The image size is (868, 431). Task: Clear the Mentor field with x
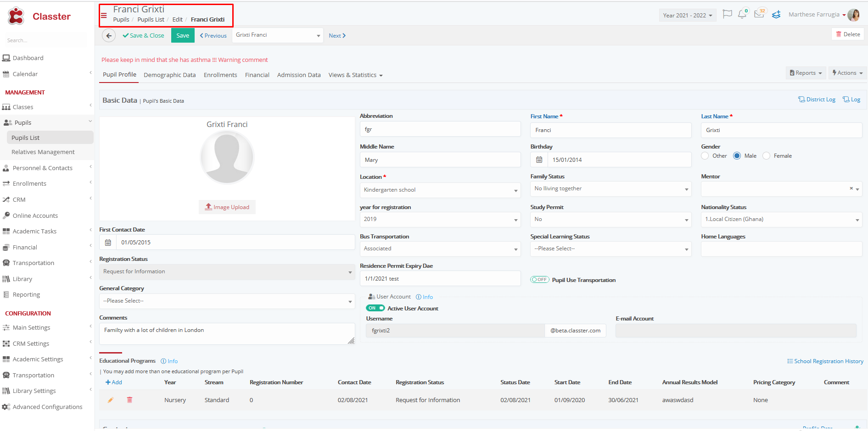click(851, 188)
